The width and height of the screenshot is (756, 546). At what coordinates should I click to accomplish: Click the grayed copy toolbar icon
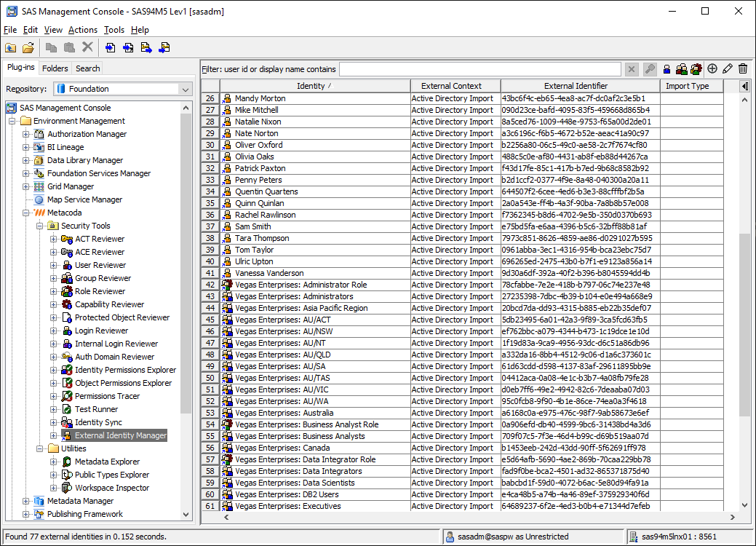[x=51, y=48]
